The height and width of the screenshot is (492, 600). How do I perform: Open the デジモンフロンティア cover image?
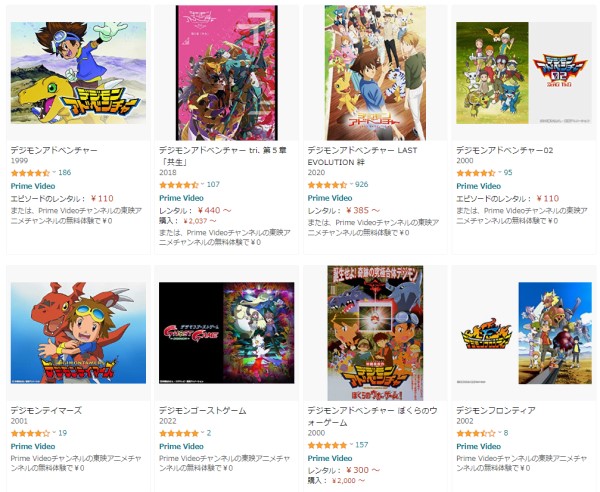point(524,333)
